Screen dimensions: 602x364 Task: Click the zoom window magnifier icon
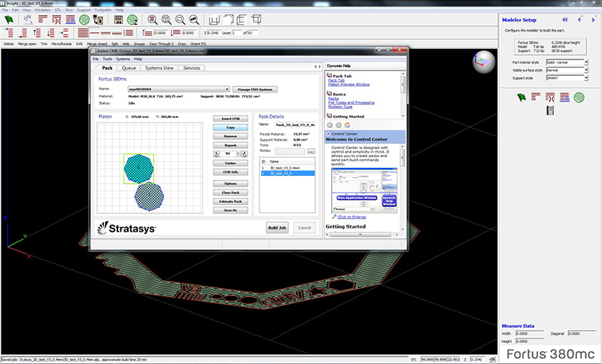(x=153, y=20)
